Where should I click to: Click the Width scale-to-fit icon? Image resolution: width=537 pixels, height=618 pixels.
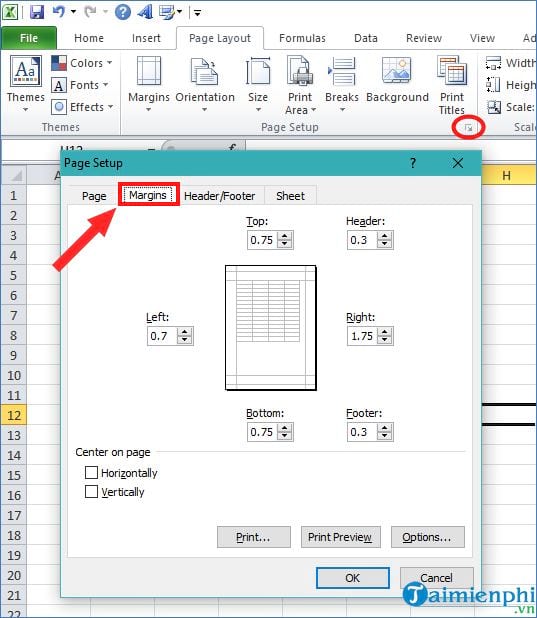click(493, 63)
